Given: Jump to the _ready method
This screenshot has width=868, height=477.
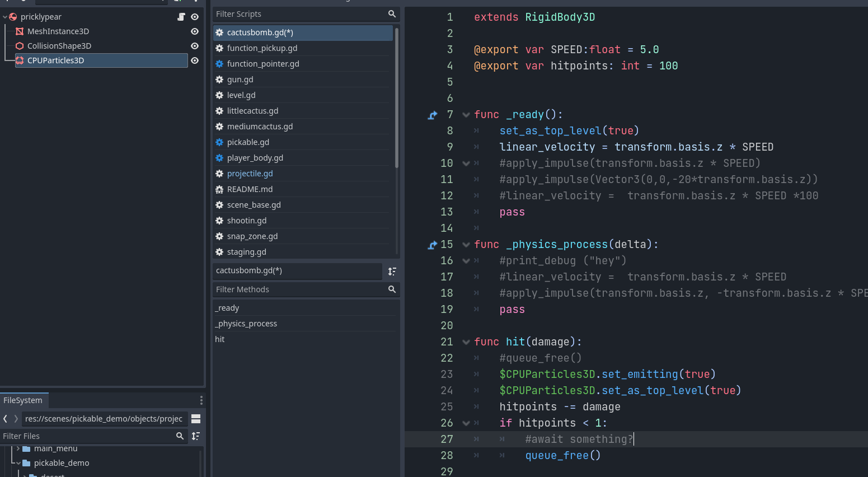Looking at the screenshot, I should (x=306, y=308).
